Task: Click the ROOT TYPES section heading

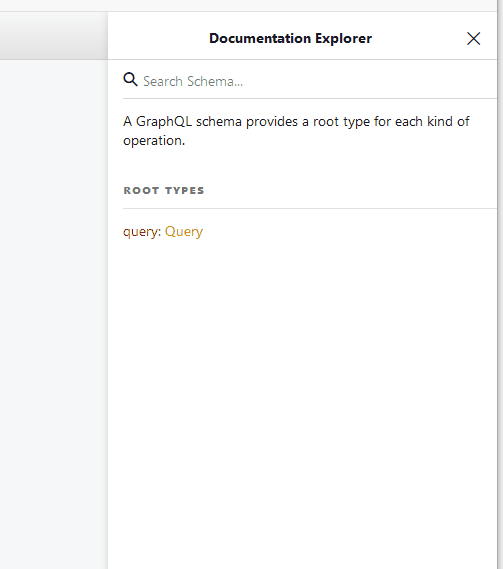Action: point(164,191)
